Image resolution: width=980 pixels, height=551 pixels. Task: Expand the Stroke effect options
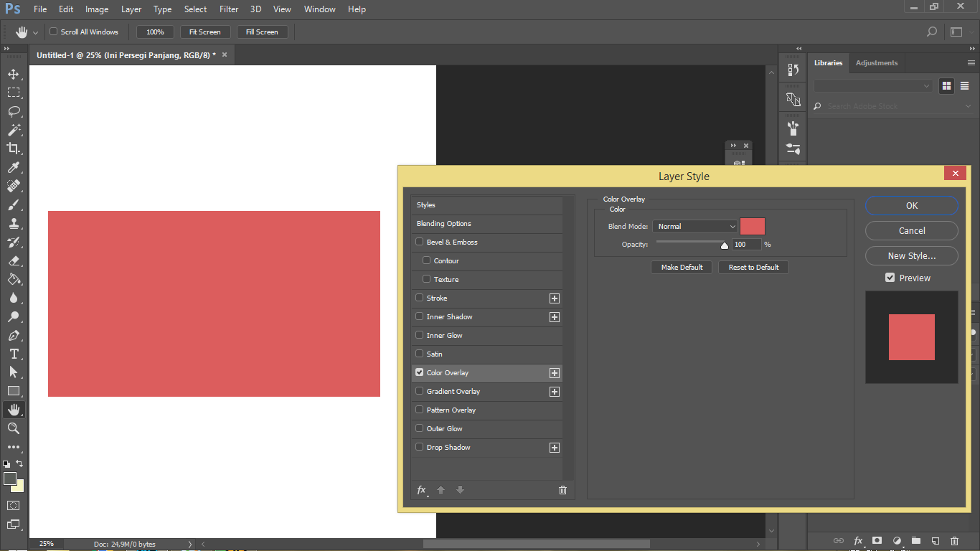pos(554,298)
